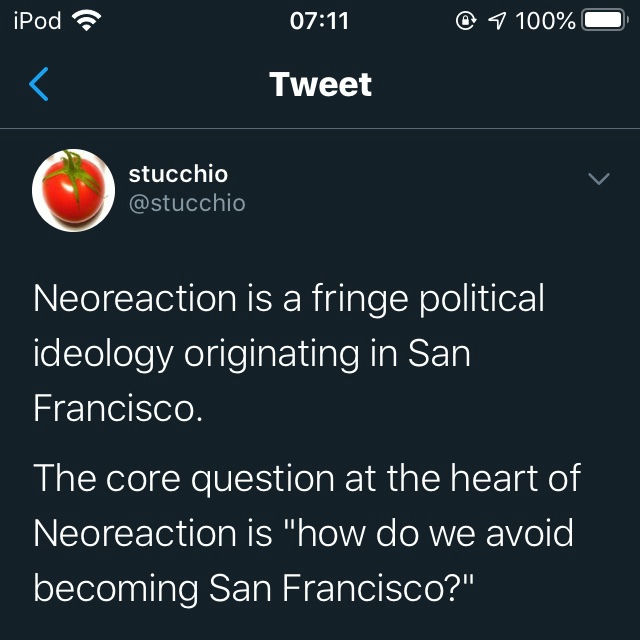The height and width of the screenshot is (640, 640).
Task: Tap the 07:11 clock in status bar
Action: tap(319, 20)
